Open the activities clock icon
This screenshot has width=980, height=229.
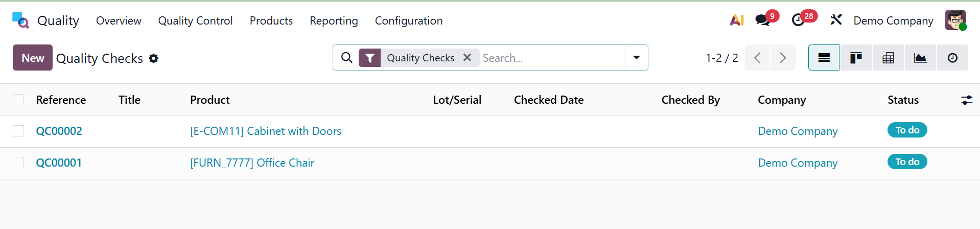pos(798,20)
